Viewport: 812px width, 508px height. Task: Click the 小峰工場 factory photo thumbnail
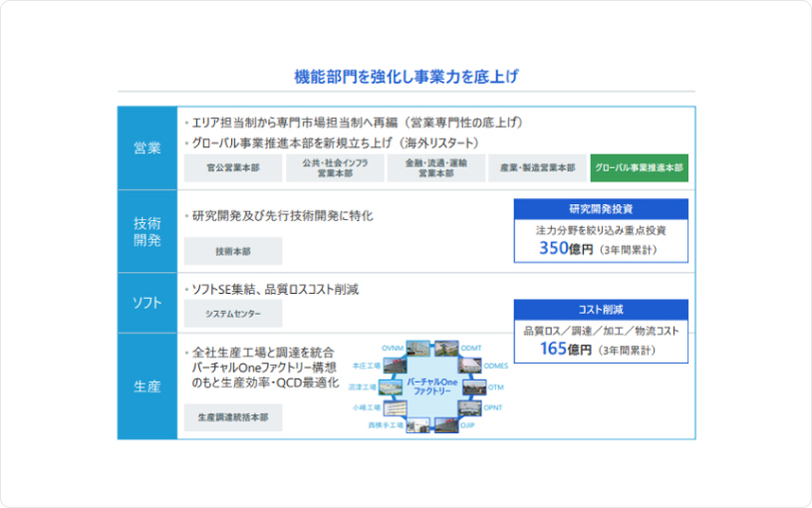tap(395, 407)
